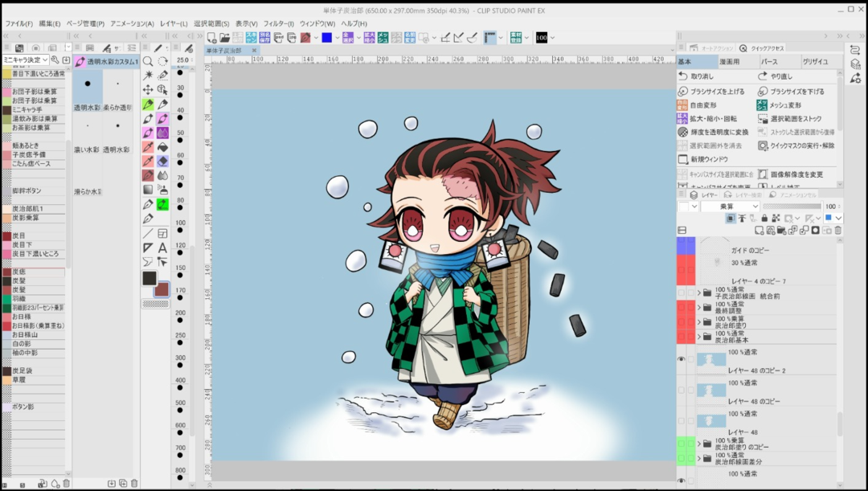Expand the 炭治郎線画差分 folder
868x491 pixels.
[x=699, y=458]
